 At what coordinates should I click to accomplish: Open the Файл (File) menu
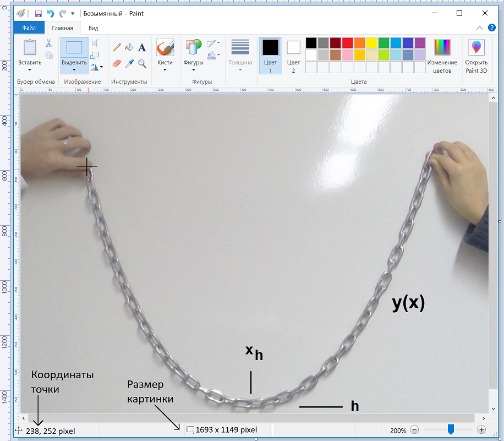[29, 28]
